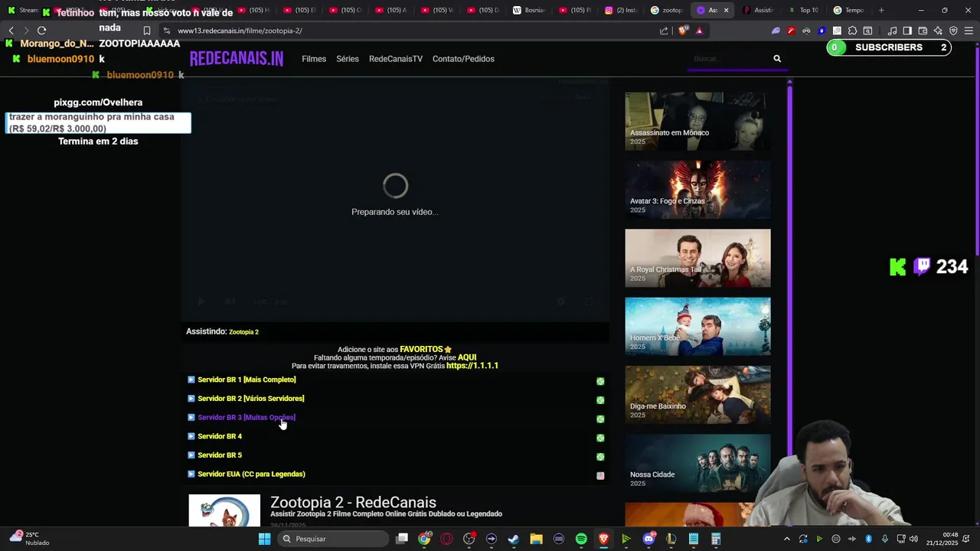980x551 pixels.
Task: Open Spotify from the taskbar
Action: [581, 539]
